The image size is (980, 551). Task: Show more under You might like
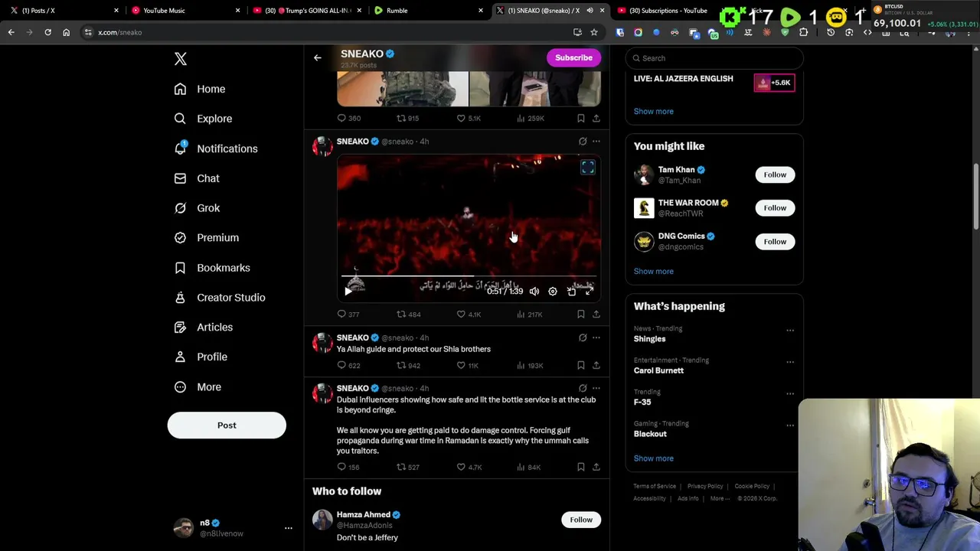point(653,272)
